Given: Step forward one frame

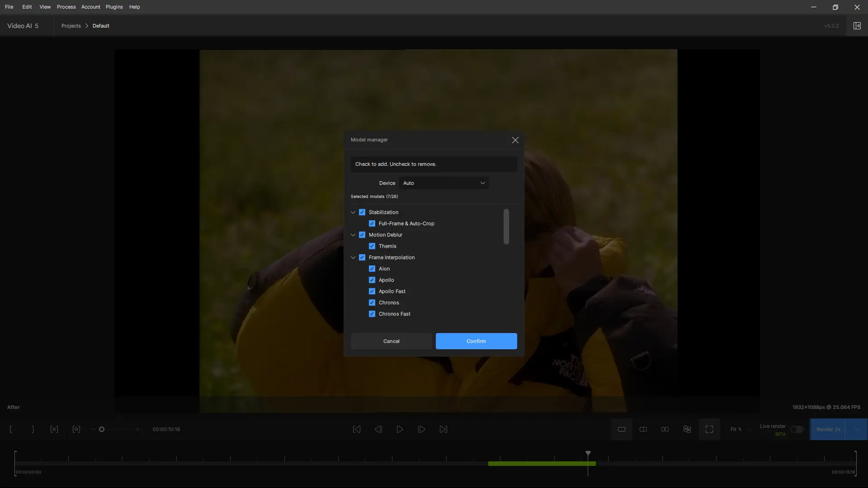Looking at the screenshot, I should 421,429.
